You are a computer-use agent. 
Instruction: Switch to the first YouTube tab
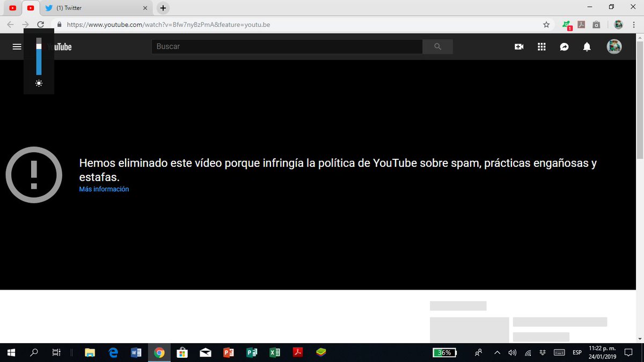(x=12, y=8)
